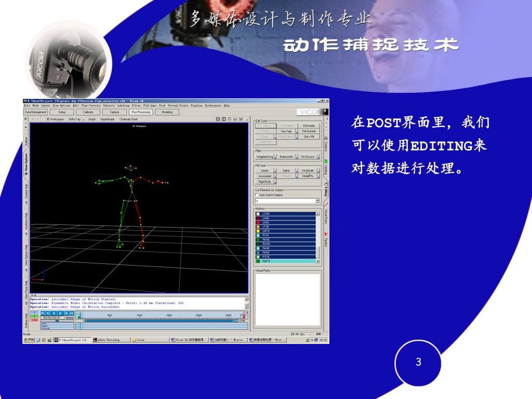Enable Auto Switch Subject checkbox
The height and width of the screenshot is (399, 532).
pos(257,195)
